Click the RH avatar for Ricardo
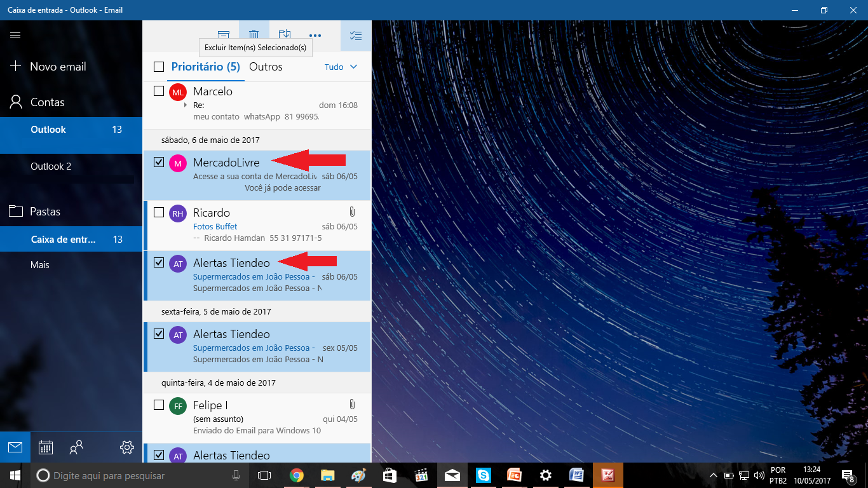The image size is (868, 488). pos(178,214)
